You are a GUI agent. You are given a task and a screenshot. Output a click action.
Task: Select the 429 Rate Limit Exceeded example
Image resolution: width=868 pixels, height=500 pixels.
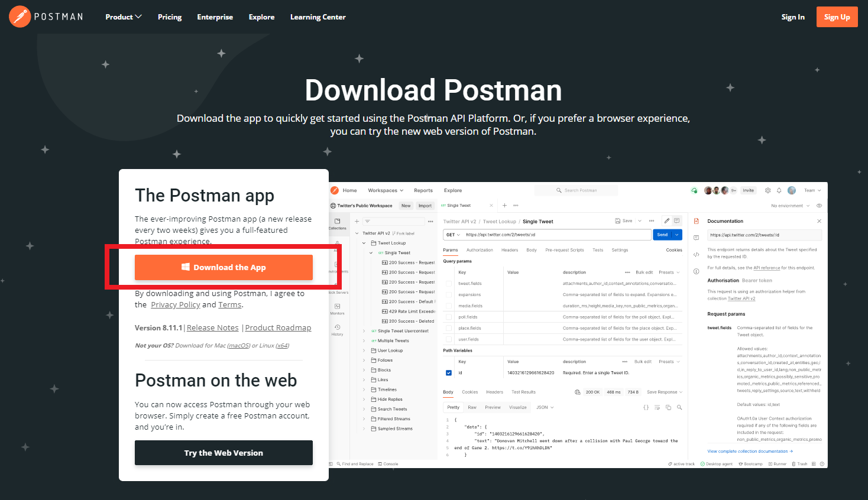pyautogui.click(x=408, y=311)
